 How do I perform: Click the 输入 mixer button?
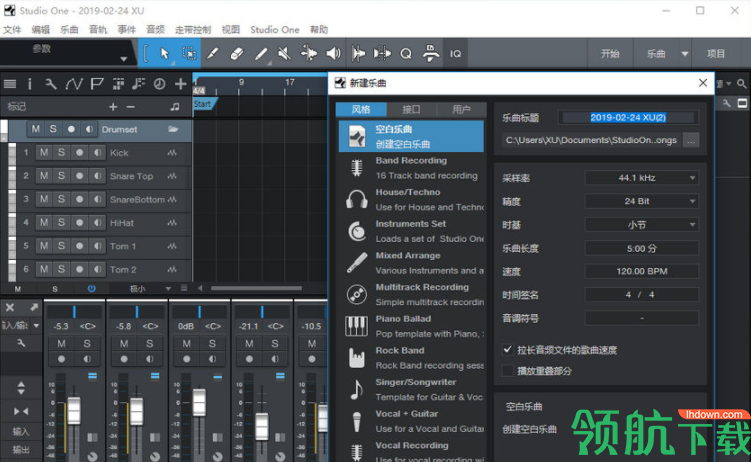(21, 431)
